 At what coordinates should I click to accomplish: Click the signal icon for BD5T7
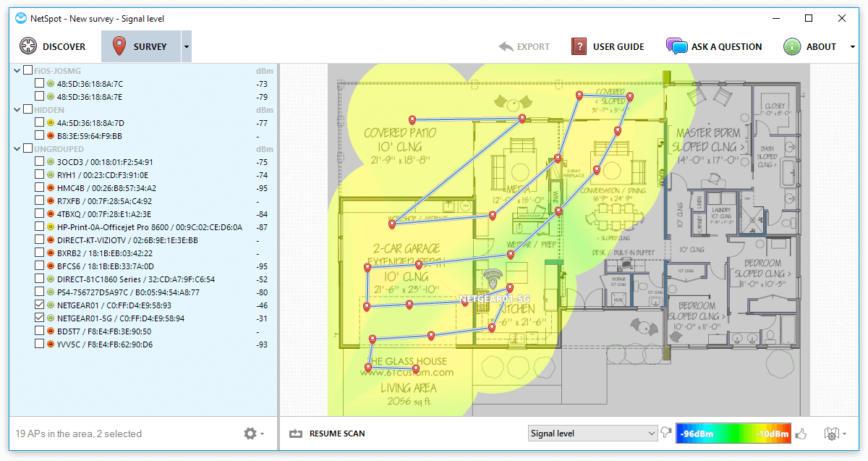[51, 331]
